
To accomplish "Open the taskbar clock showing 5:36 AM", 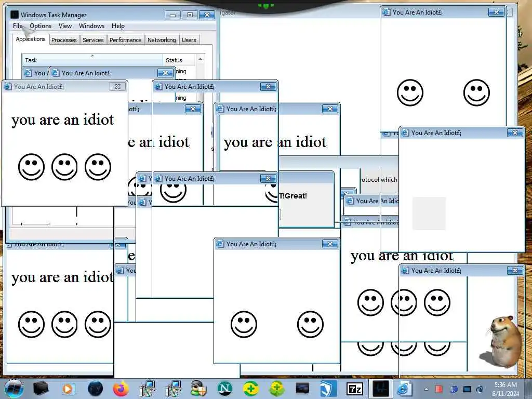I will pos(506,389).
